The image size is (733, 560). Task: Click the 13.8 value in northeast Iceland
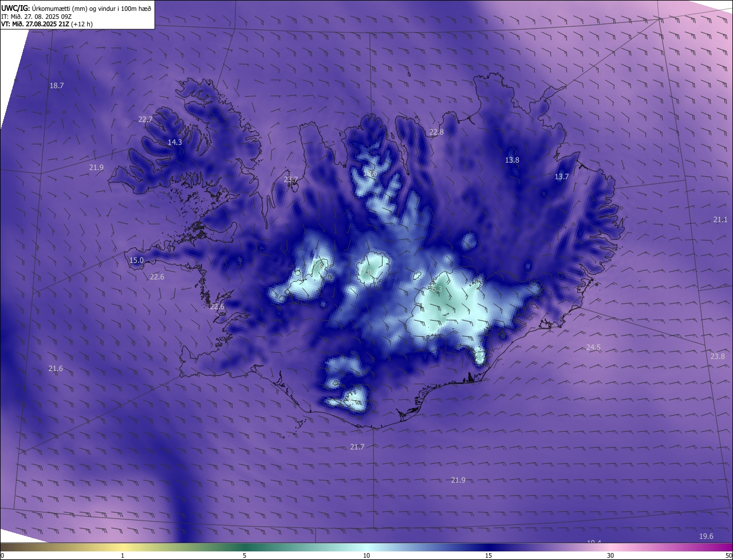(x=512, y=160)
